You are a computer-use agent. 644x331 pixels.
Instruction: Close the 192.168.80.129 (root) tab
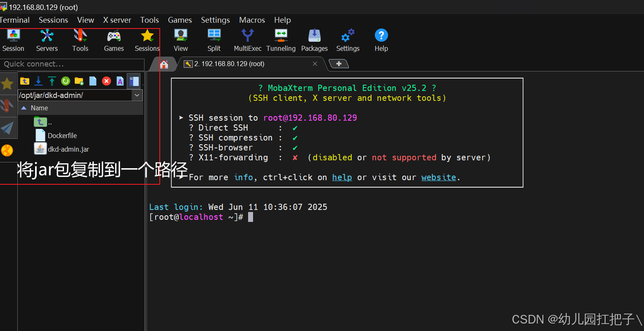tap(315, 64)
